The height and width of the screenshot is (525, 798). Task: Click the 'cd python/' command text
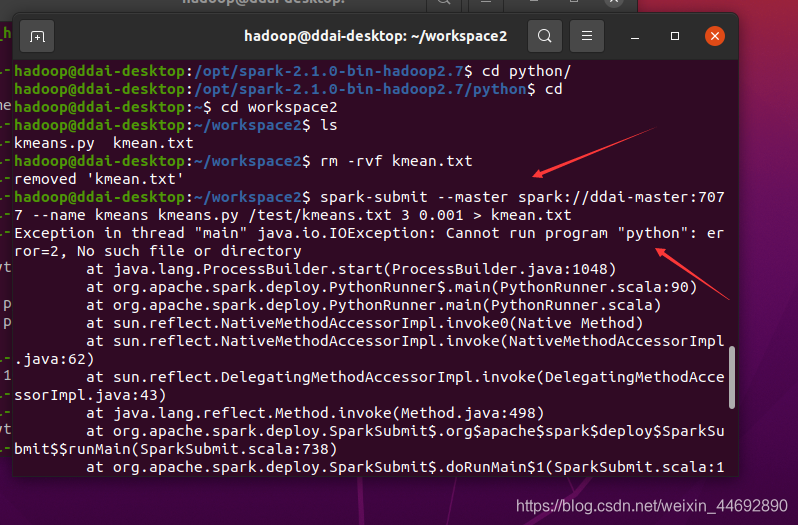pos(526,71)
